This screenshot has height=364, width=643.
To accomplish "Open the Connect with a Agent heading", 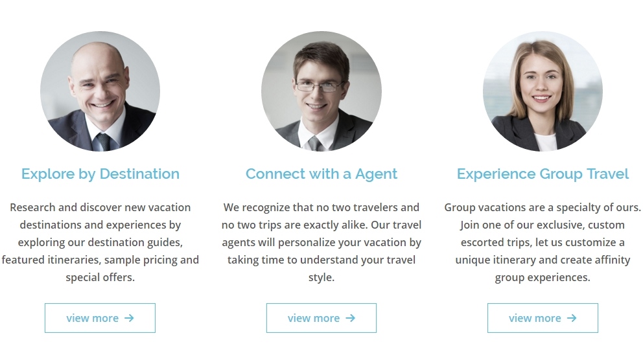I will coord(321,174).
